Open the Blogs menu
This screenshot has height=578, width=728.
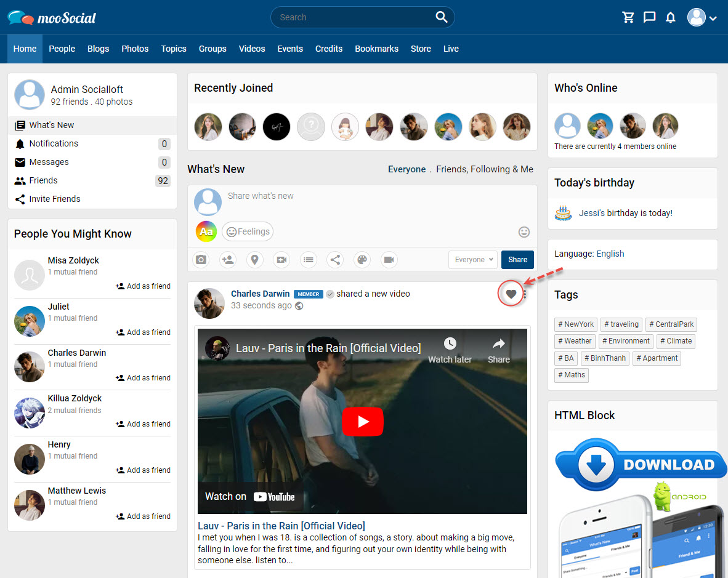[99, 49]
